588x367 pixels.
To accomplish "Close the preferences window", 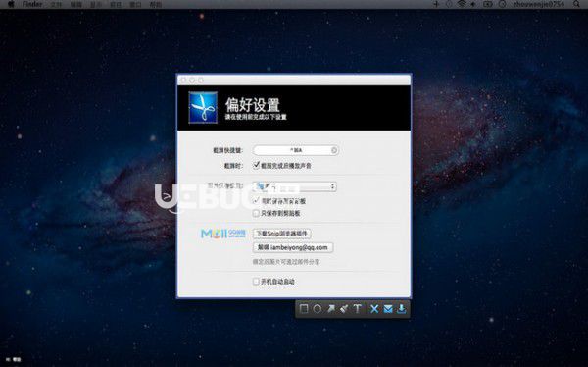I will (183, 80).
